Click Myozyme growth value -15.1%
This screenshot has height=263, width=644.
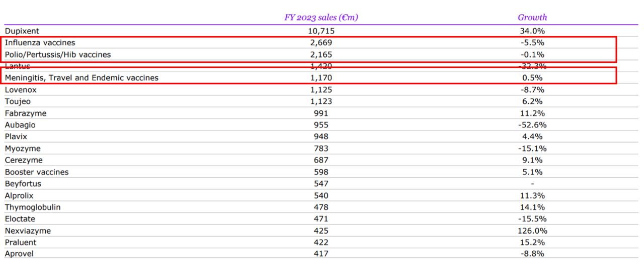pos(532,149)
